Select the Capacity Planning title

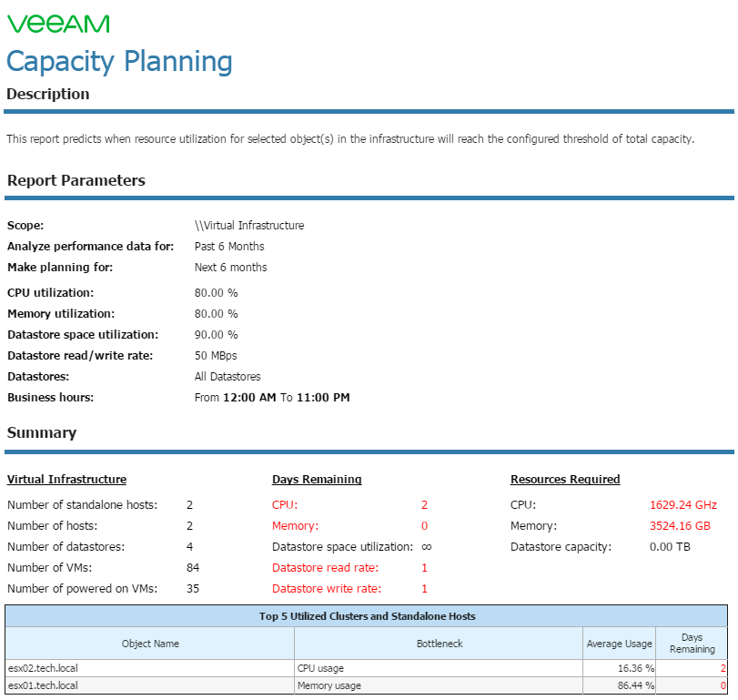coord(119,62)
